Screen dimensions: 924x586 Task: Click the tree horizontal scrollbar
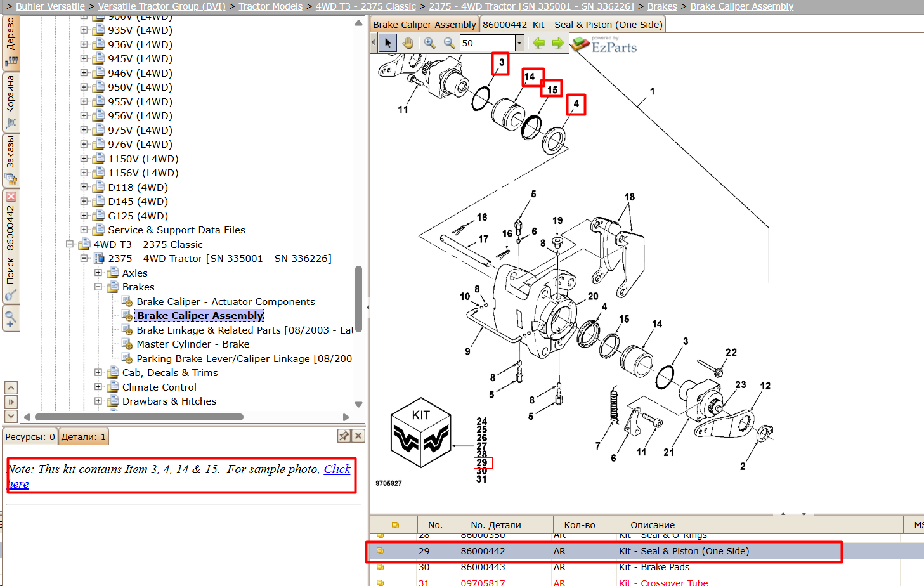(139, 417)
